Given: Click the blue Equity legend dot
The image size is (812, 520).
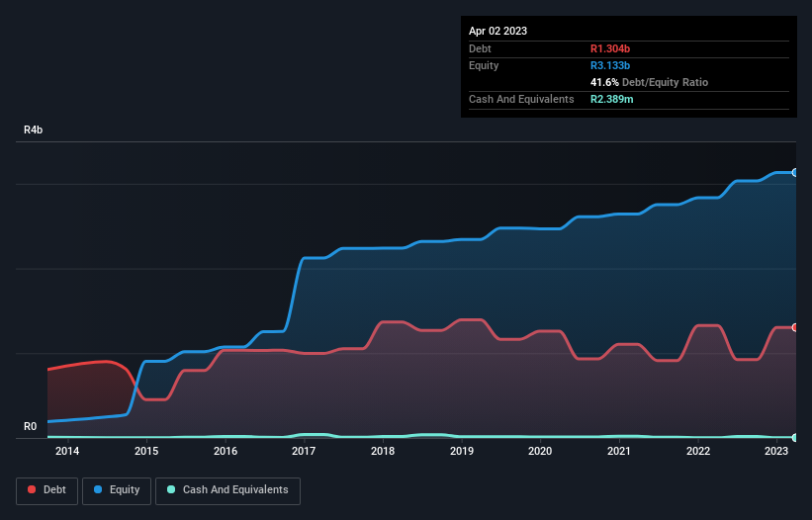Looking at the screenshot, I should [x=98, y=489].
